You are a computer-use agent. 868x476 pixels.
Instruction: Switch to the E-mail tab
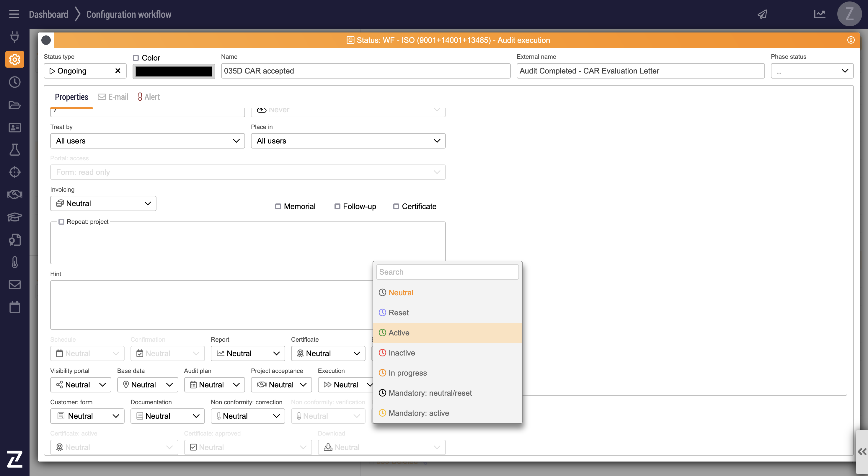point(113,97)
